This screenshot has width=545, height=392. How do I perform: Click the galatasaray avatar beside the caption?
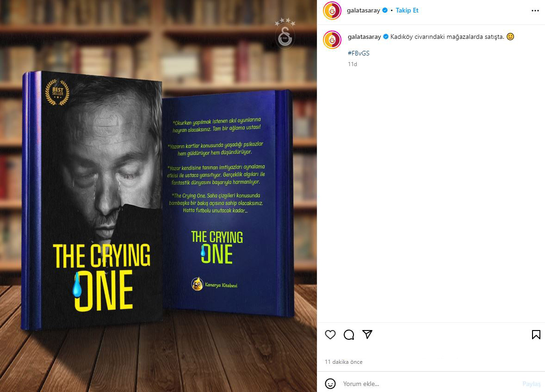pos(332,40)
